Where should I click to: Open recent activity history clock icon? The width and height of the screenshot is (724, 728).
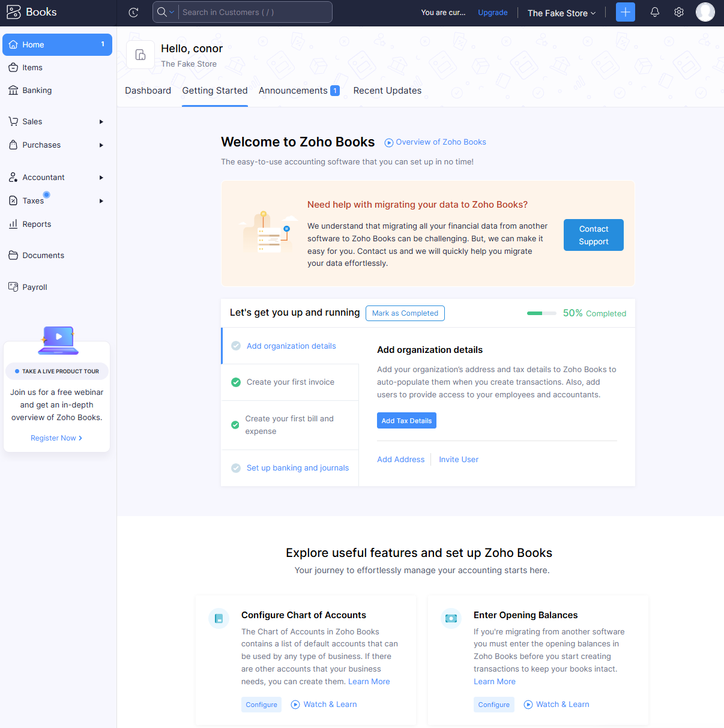134,13
